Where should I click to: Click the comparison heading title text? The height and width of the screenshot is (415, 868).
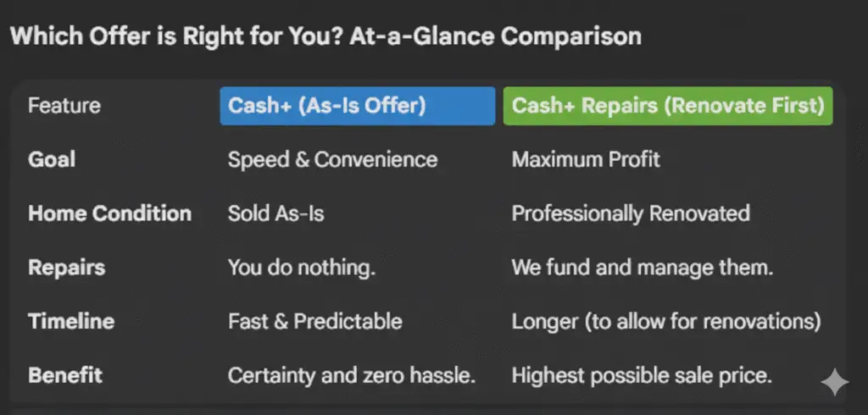click(325, 36)
